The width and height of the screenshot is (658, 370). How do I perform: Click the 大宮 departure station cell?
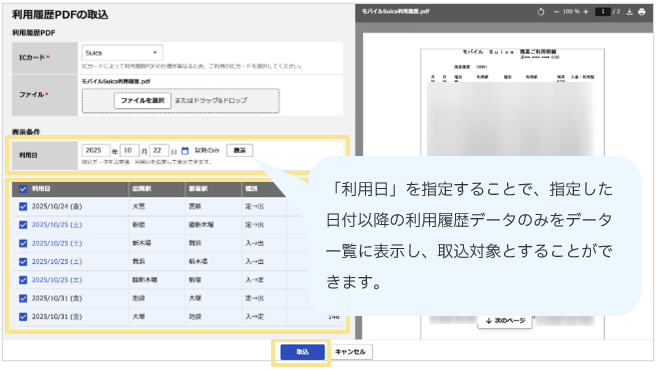point(138,206)
